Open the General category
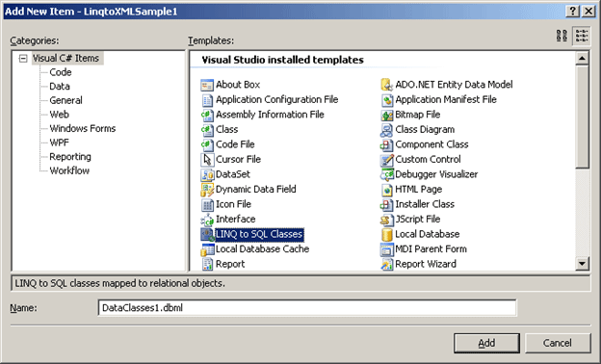The width and height of the screenshot is (601, 364). pos(65,100)
